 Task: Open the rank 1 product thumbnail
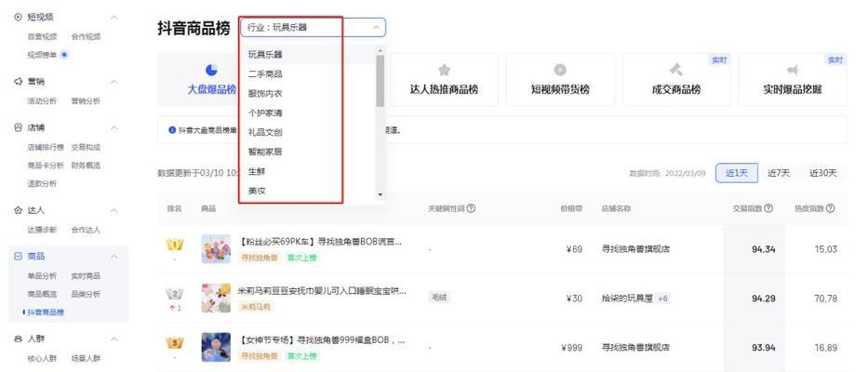[216, 248]
